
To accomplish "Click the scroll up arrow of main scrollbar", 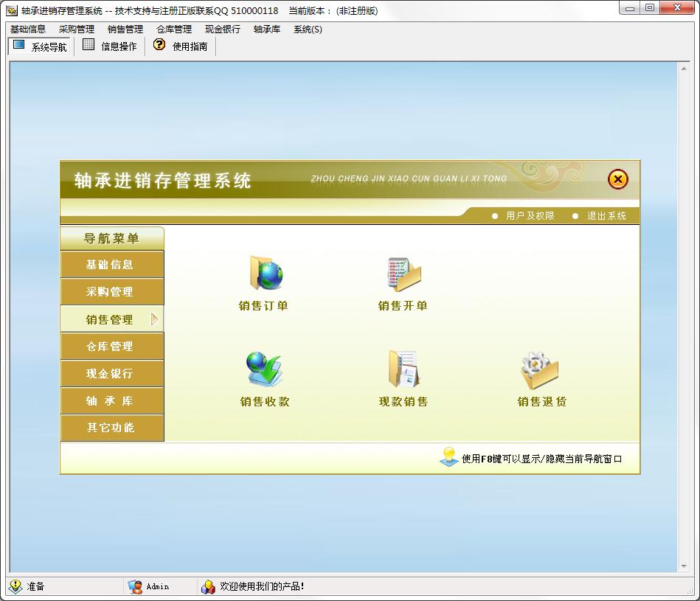I will click(684, 69).
